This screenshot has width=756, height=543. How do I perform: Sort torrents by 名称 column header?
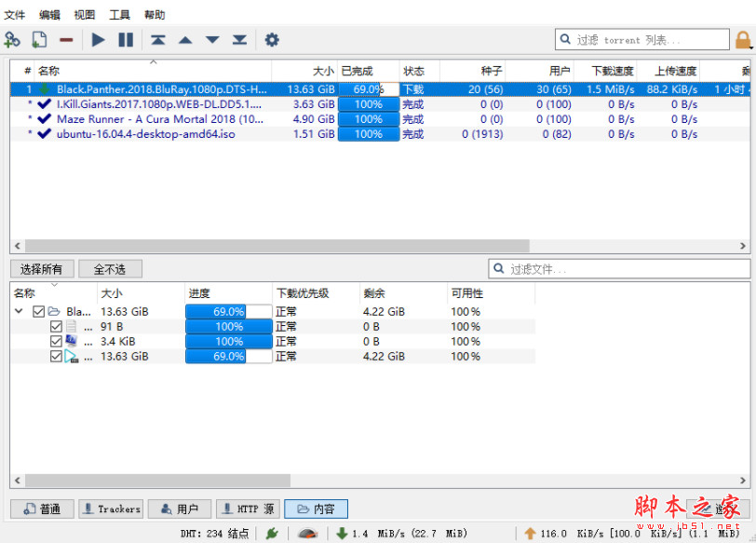tap(153, 71)
